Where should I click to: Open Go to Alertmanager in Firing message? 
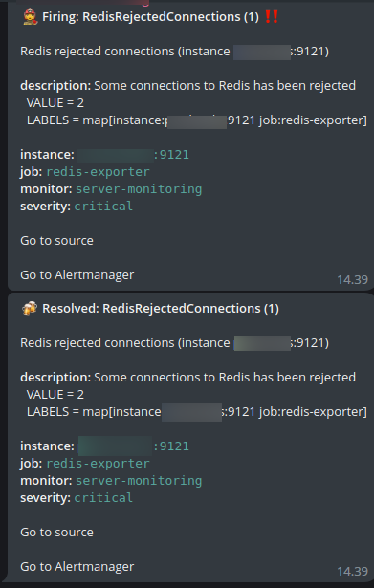coord(77,274)
